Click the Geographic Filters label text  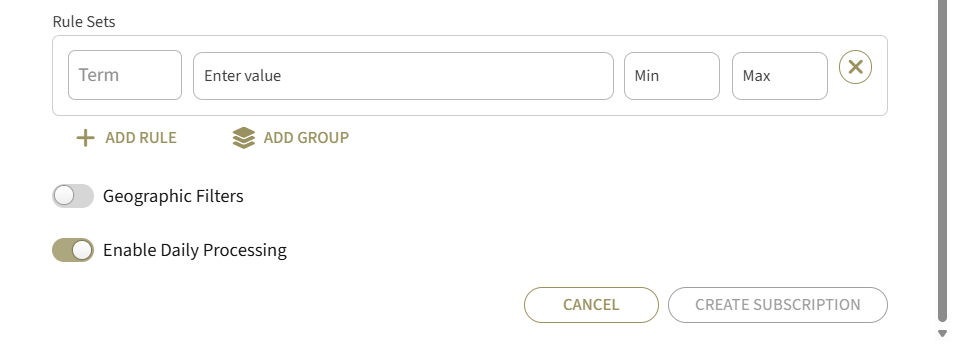click(173, 196)
